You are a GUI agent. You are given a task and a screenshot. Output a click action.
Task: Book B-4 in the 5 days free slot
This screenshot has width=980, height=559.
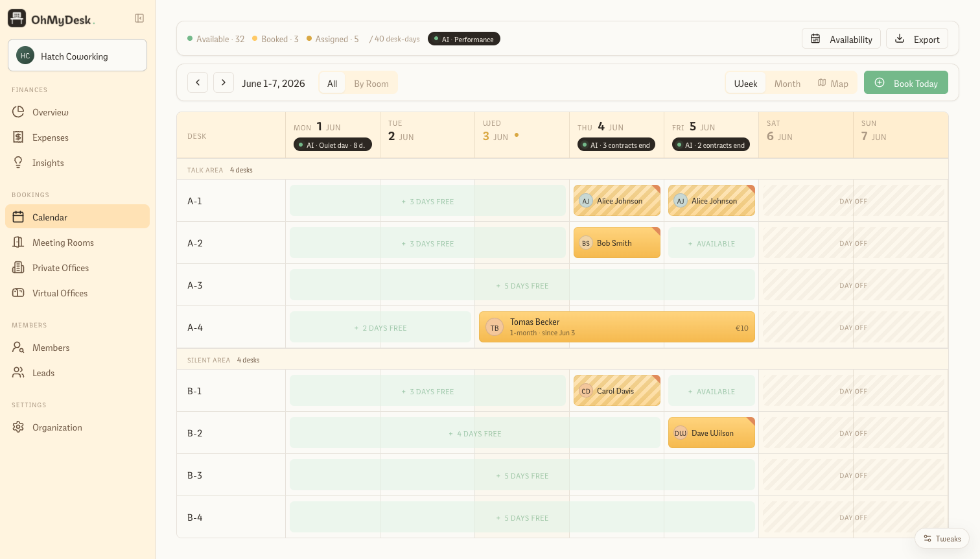522,517
